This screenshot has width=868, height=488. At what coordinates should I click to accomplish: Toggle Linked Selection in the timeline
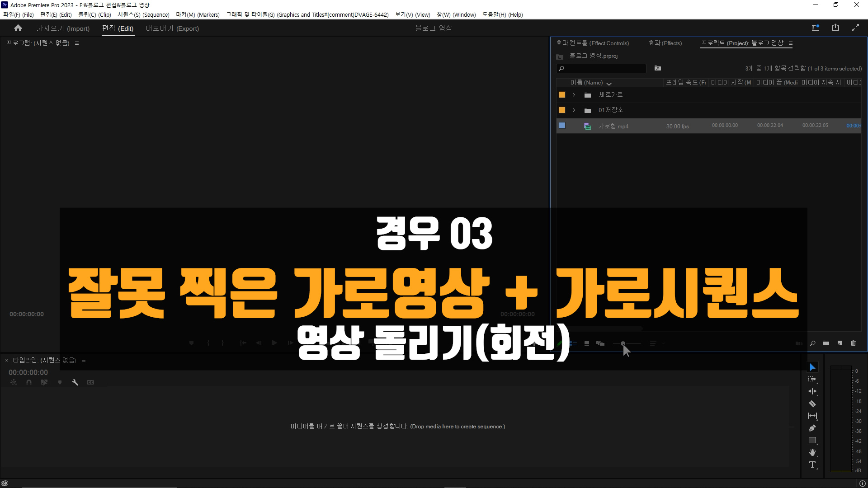coord(44,382)
